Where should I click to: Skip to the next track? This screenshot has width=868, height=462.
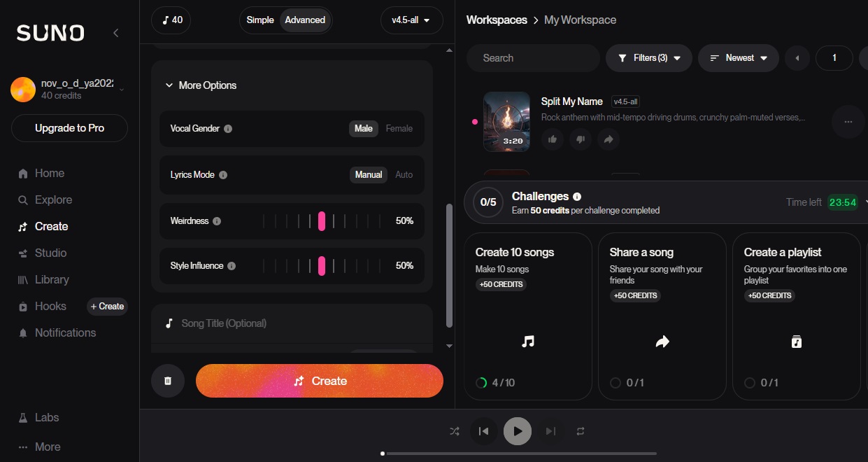[x=550, y=431]
